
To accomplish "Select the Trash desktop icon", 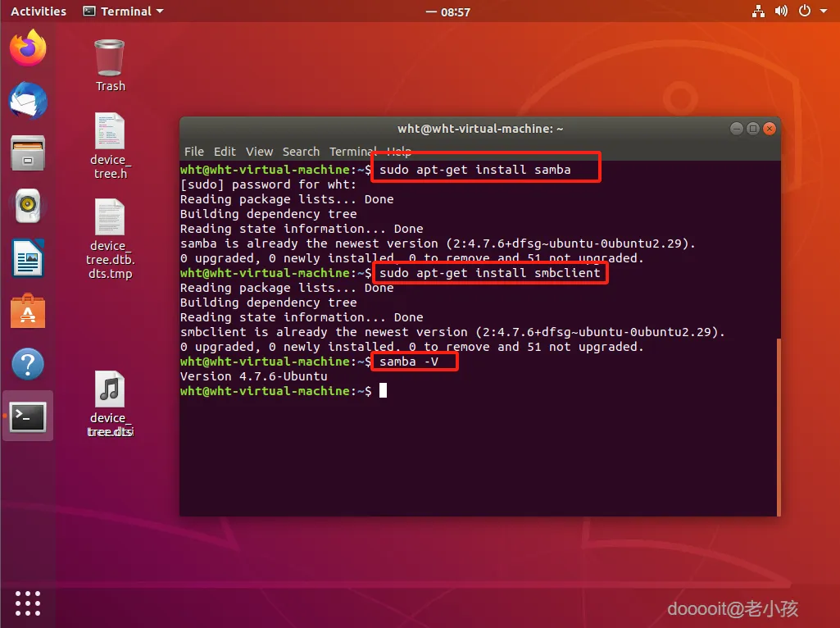I will (x=110, y=66).
